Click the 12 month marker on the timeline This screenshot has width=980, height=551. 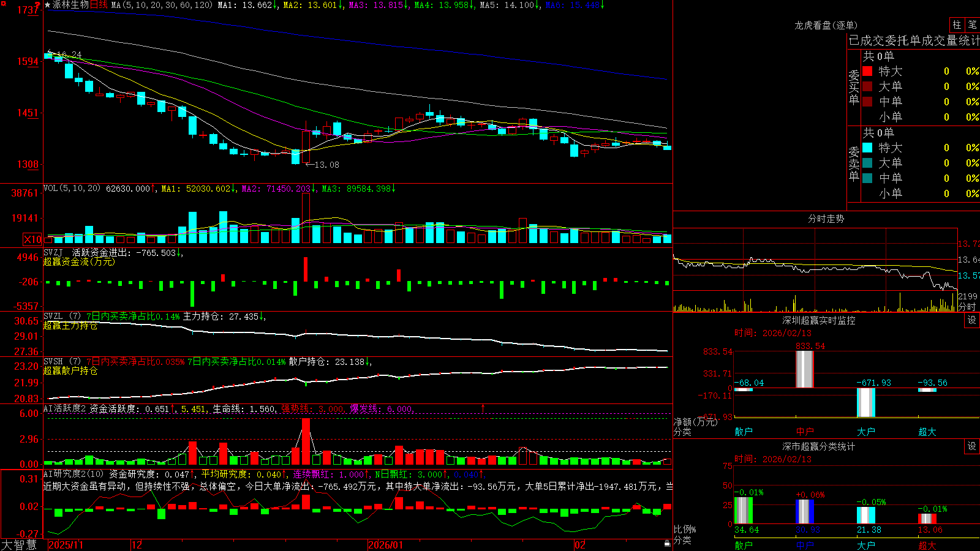click(137, 545)
